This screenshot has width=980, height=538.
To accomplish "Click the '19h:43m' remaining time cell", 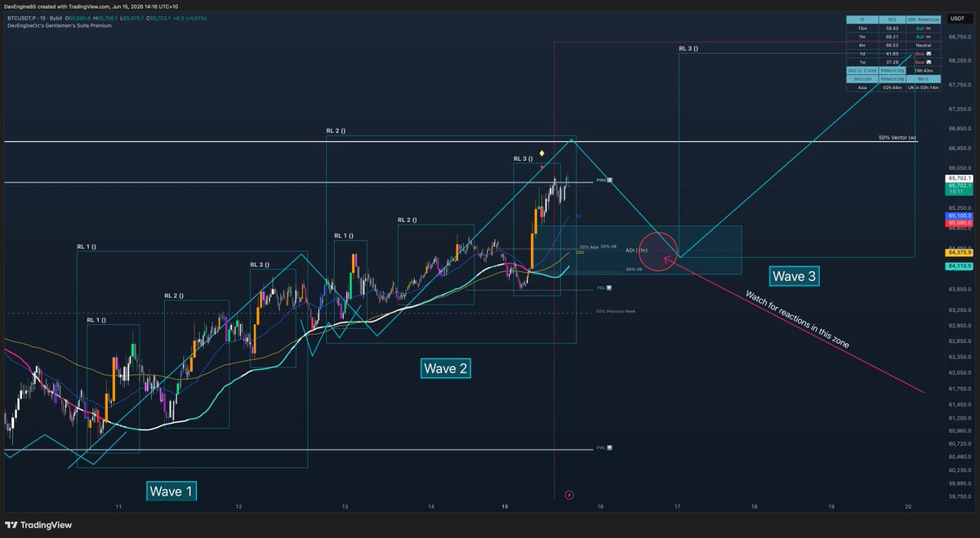I will (x=923, y=70).
